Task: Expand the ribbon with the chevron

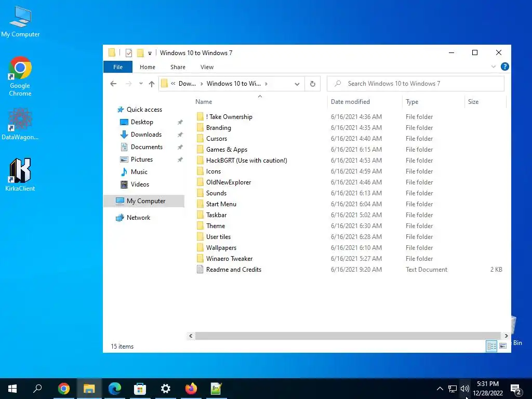Action: coord(494,66)
